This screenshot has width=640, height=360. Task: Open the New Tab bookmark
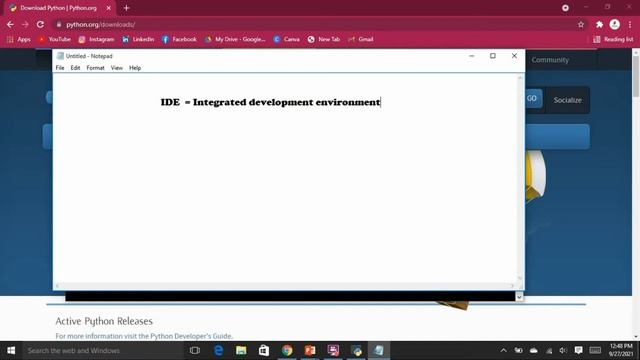pos(324,39)
